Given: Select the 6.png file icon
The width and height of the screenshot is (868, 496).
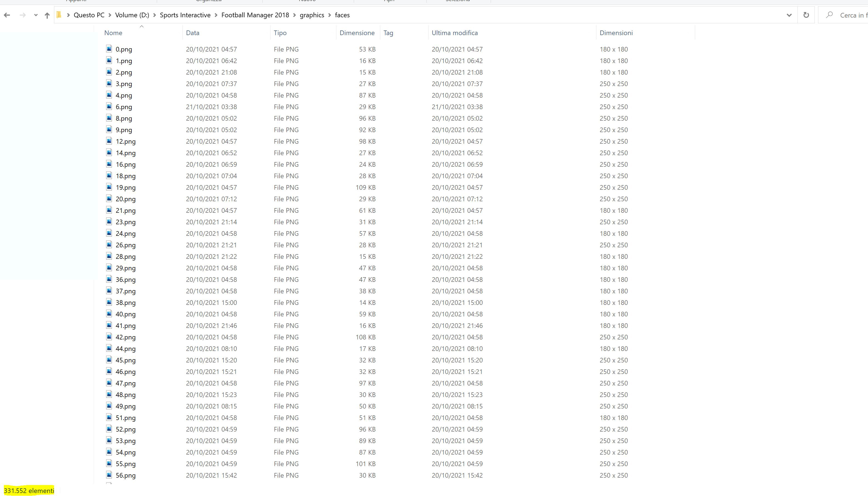Looking at the screenshot, I should coord(109,106).
